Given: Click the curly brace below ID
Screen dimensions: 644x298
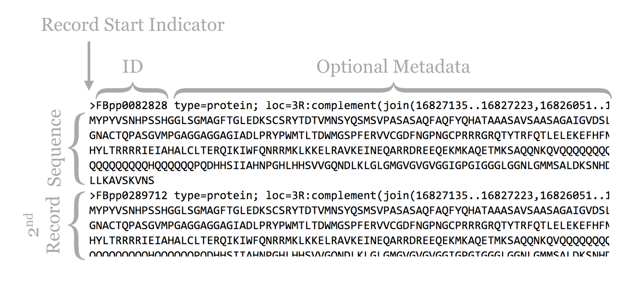Looking at the screenshot, I should click(x=132, y=91).
